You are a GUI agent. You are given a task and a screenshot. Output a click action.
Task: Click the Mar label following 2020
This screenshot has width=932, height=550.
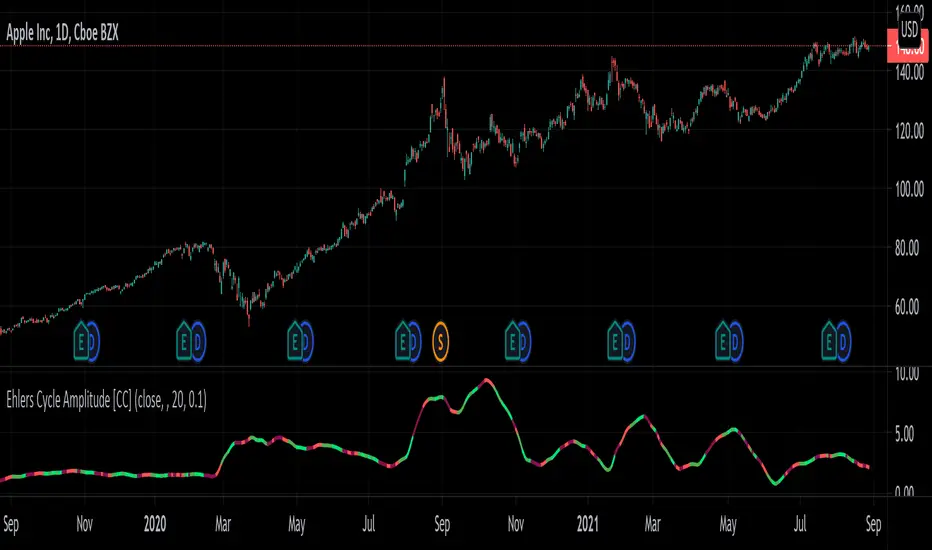223,524
